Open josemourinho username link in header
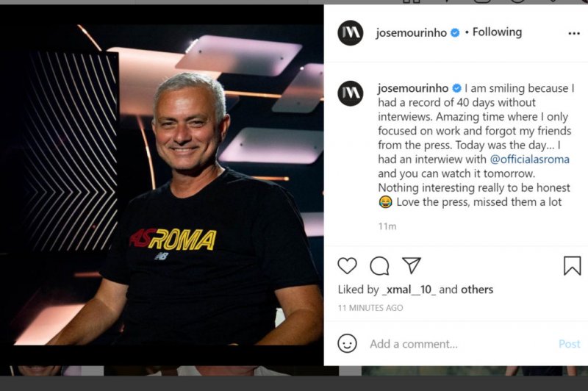588x391 pixels. coord(411,33)
